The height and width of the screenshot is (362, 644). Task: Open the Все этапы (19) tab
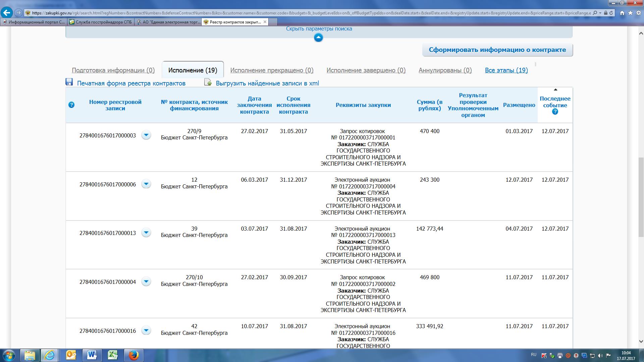pos(506,70)
